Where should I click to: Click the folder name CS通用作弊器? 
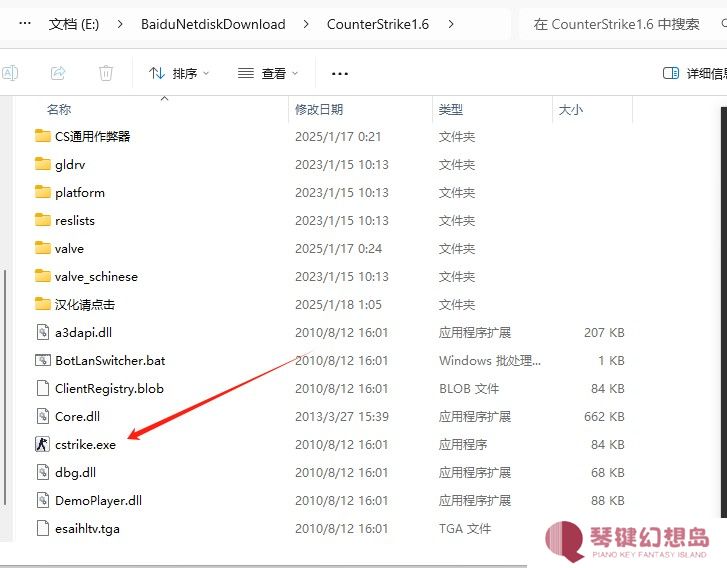click(92, 136)
